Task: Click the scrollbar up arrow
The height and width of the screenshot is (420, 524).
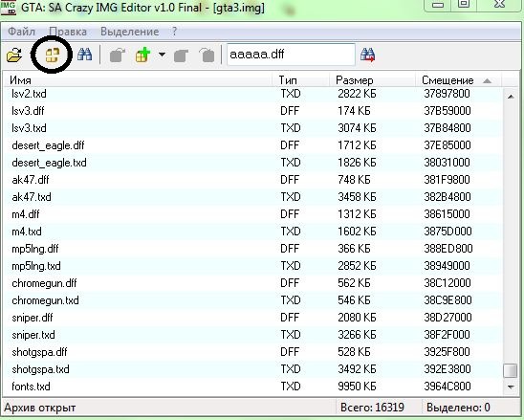Action: 511,97
